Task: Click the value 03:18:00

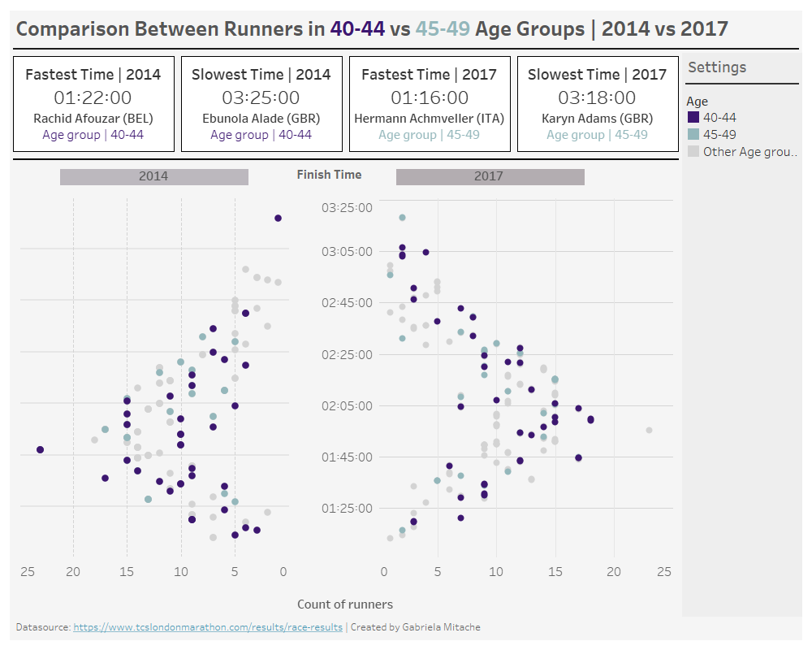Action: point(597,97)
